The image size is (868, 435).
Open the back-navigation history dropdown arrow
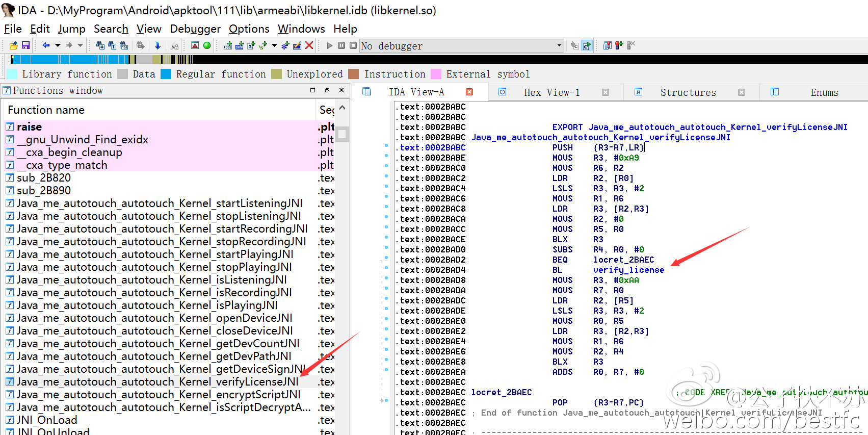58,45
